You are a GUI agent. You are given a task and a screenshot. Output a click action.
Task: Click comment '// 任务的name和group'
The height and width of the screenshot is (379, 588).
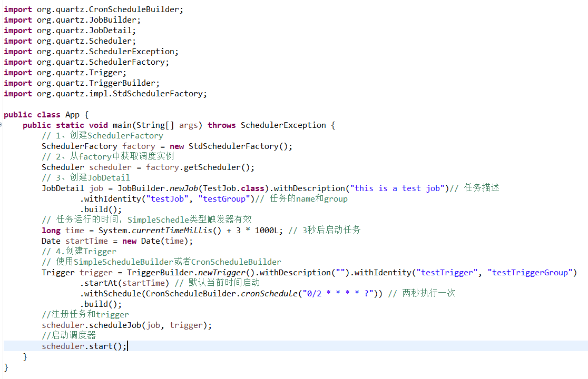click(x=301, y=198)
